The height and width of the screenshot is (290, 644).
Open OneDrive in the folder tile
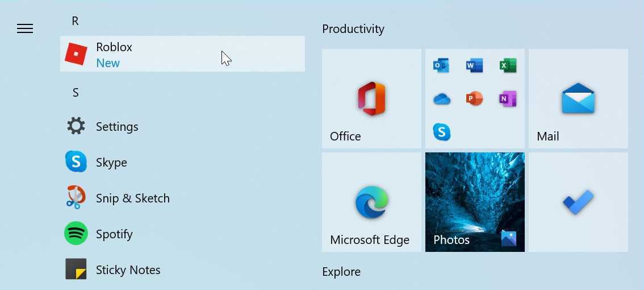[441, 99]
